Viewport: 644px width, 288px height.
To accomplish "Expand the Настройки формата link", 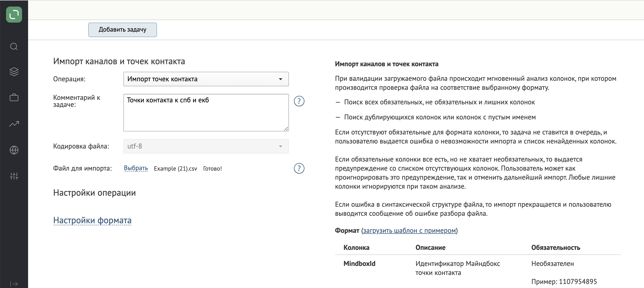I will [92, 220].
